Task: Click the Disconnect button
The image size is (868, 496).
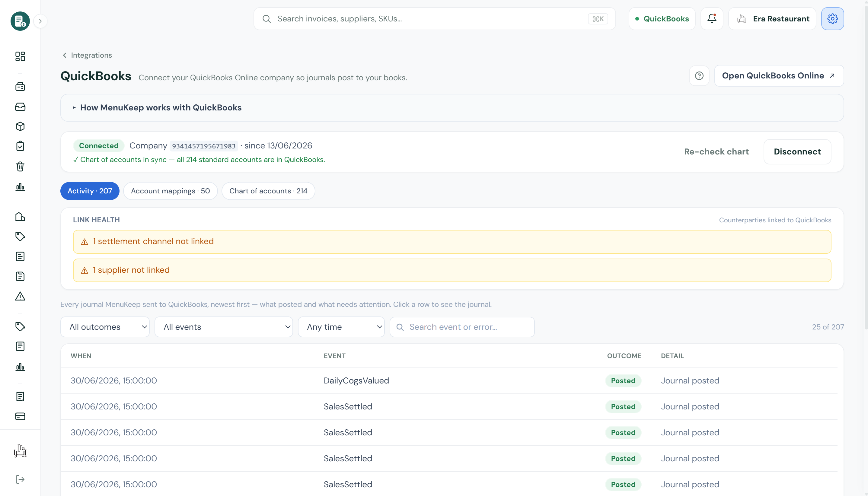Action: [x=797, y=151]
